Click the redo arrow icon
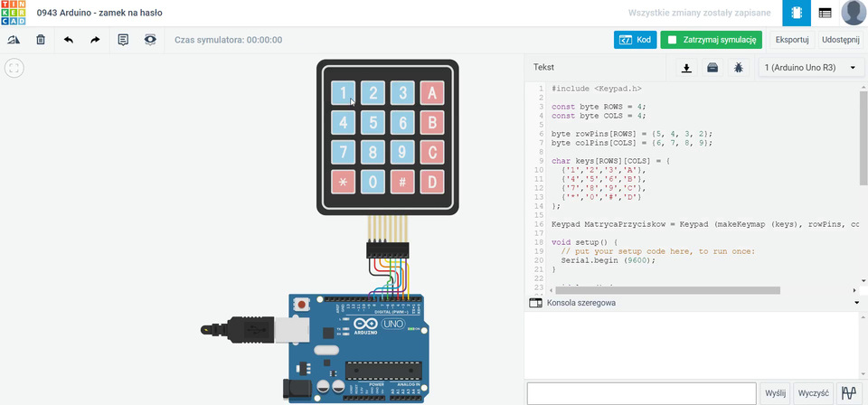The width and height of the screenshot is (868, 405). [95, 40]
